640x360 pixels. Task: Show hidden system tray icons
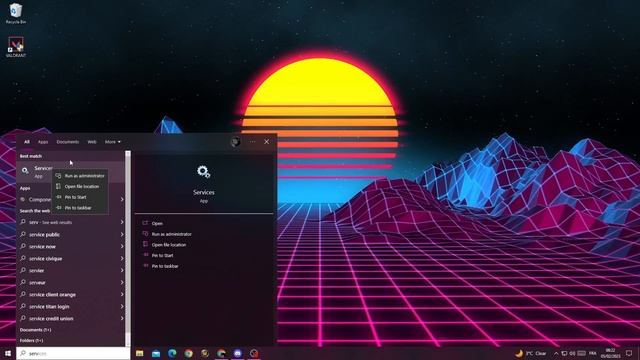(x=556, y=353)
